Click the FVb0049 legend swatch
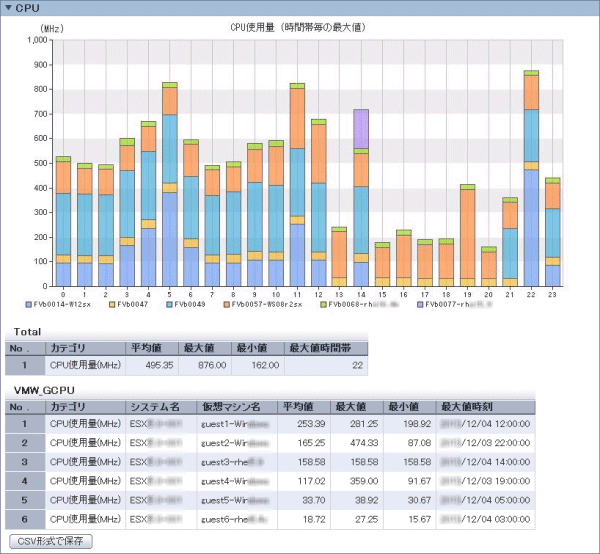Viewport: 600px width, 554px height. pyautogui.click(x=169, y=303)
